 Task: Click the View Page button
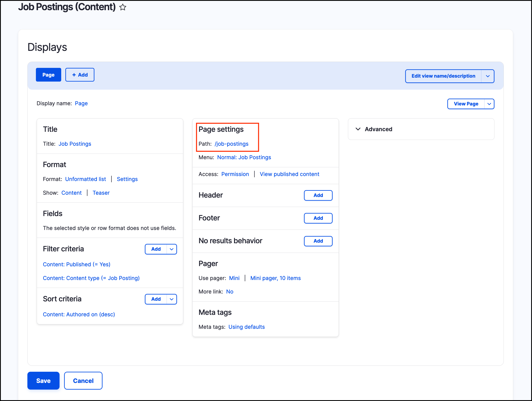(466, 104)
